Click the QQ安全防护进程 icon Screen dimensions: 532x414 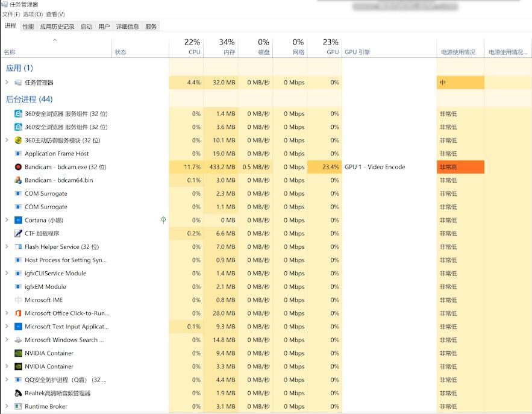coord(18,380)
